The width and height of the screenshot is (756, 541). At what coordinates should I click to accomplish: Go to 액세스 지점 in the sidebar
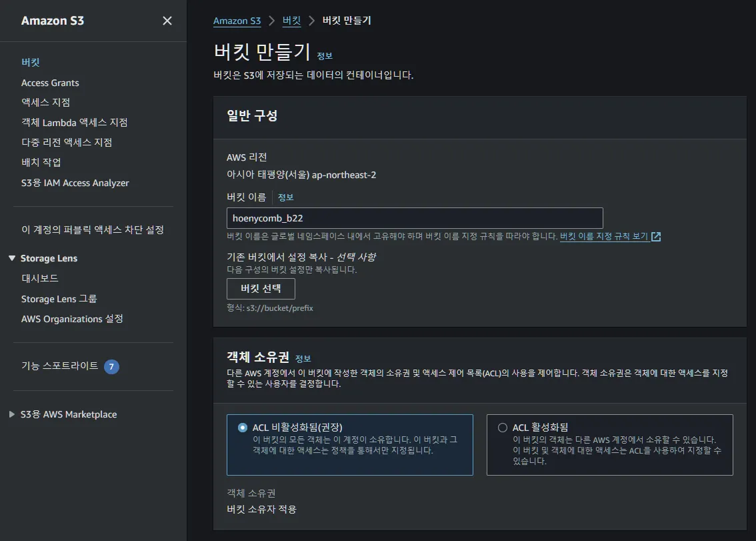[46, 102]
